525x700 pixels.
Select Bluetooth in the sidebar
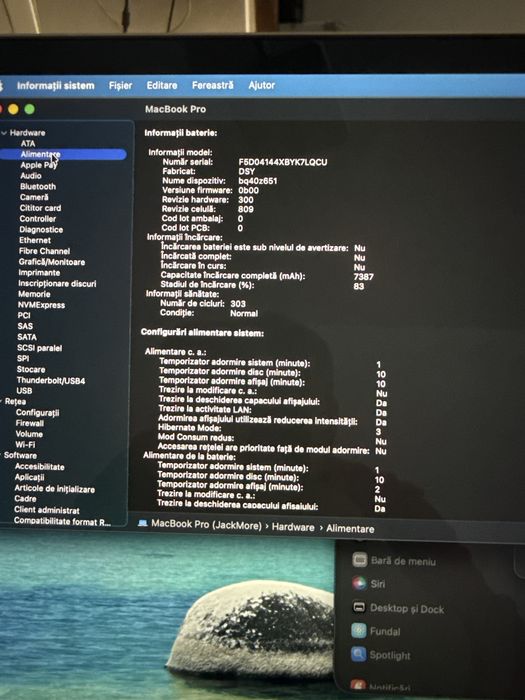(x=38, y=187)
